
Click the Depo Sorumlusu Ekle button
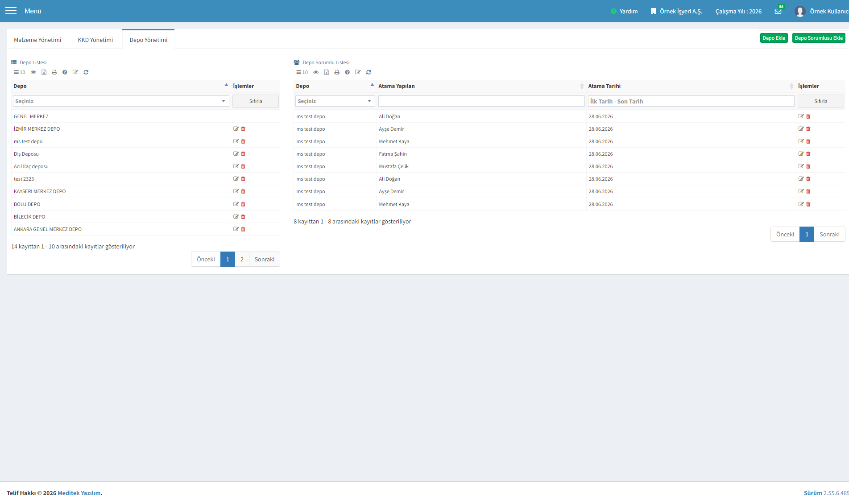click(819, 38)
